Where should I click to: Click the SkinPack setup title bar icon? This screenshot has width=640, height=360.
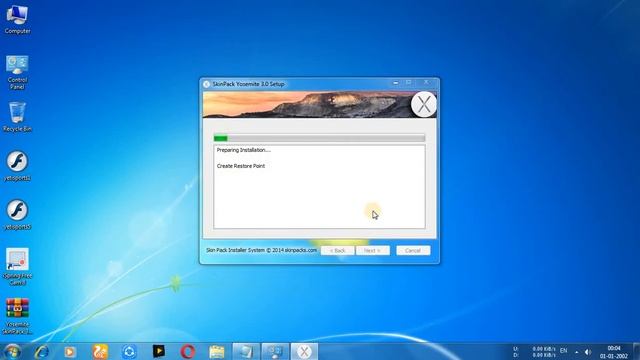(x=207, y=84)
